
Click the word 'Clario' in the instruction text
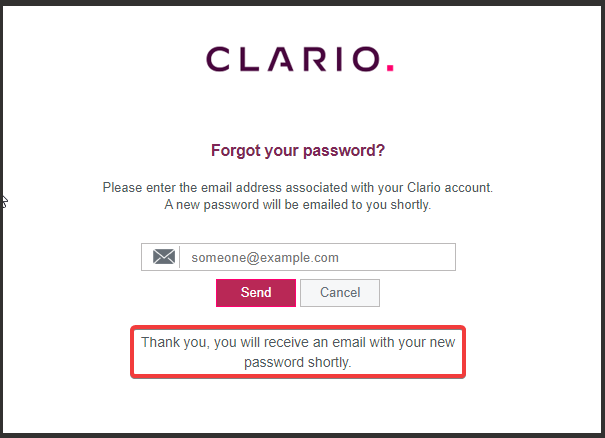(x=405, y=187)
